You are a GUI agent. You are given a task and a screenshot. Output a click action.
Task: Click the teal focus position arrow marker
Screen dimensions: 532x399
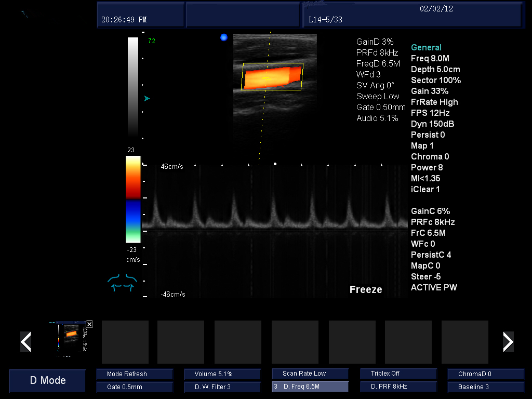147,98
